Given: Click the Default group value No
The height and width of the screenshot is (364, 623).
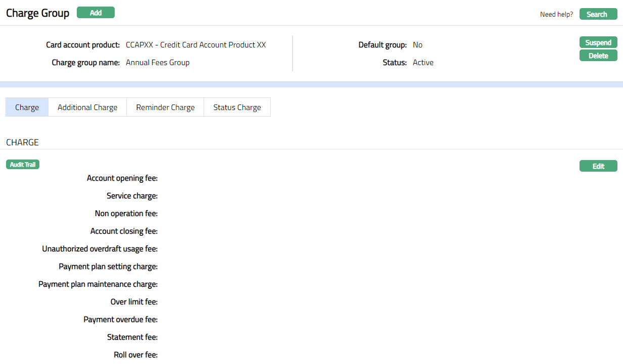Looking at the screenshot, I should coord(417,45).
